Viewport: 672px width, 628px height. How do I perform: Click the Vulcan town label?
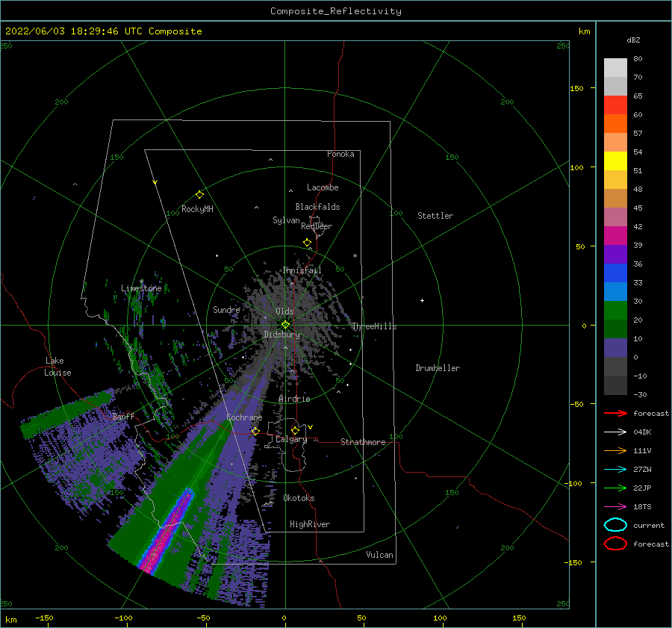380,555
